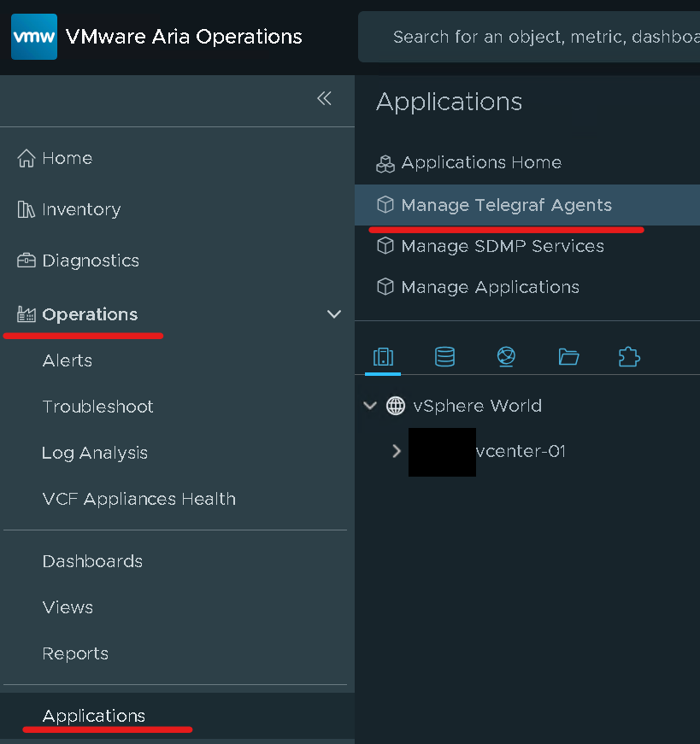The height and width of the screenshot is (744, 700).
Task: Switch to the network globe tab icon
Action: tap(506, 357)
